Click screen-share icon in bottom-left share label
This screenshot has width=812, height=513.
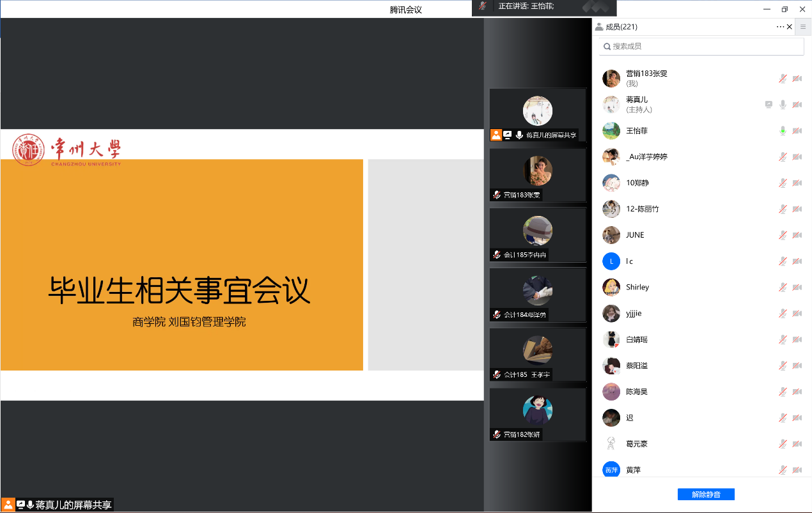tap(20, 505)
